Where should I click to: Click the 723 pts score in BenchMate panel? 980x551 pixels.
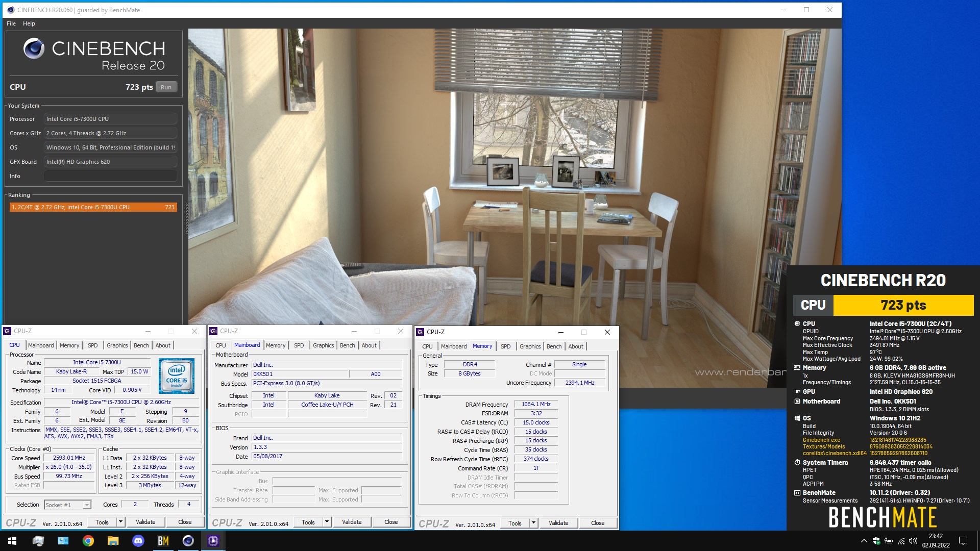903,305
